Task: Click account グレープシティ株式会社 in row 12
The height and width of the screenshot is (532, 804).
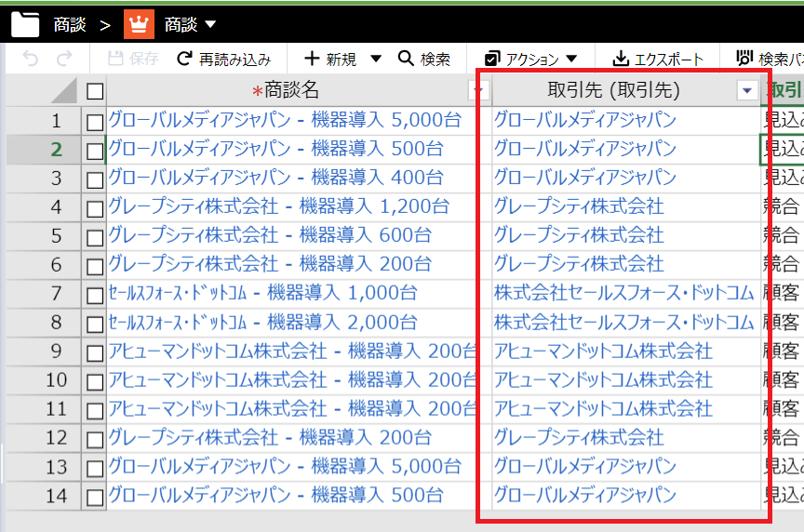Action: (x=579, y=437)
